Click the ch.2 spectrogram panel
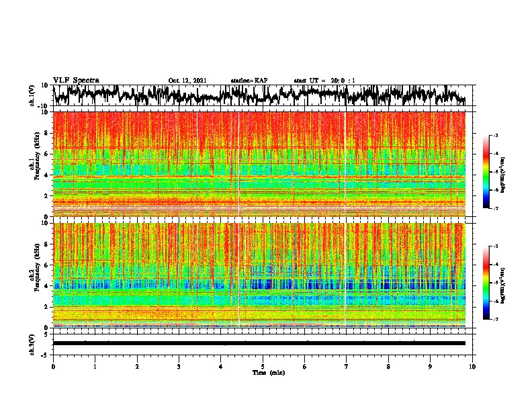 pos(259,275)
